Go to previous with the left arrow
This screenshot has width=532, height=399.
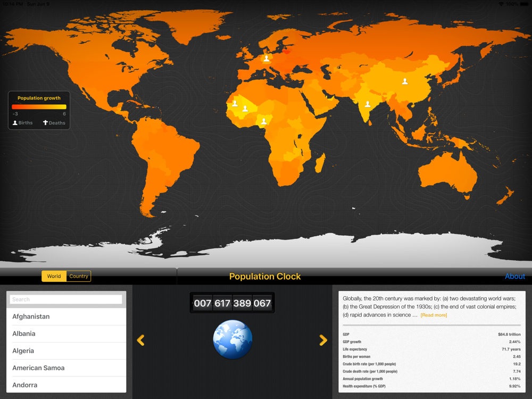[x=141, y=340]
